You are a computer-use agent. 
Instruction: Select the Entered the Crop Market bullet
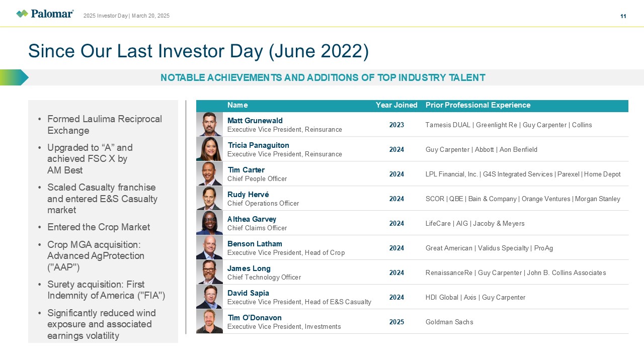[x=99, y=227]
